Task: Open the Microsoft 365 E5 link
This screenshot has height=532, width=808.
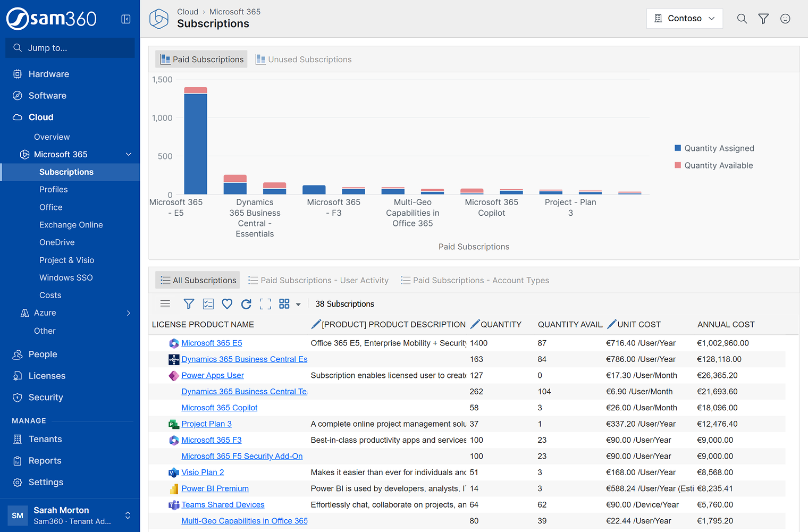Action: (212, 343)
